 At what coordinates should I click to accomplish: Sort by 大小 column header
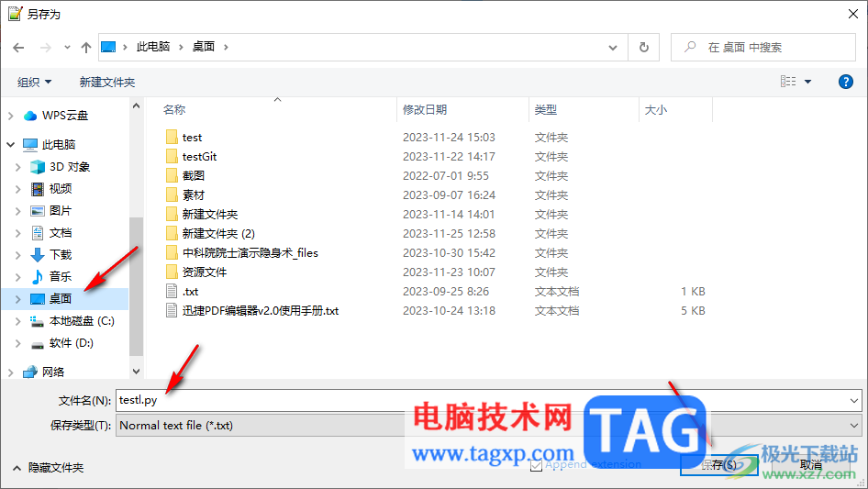[x=656, y=110]
